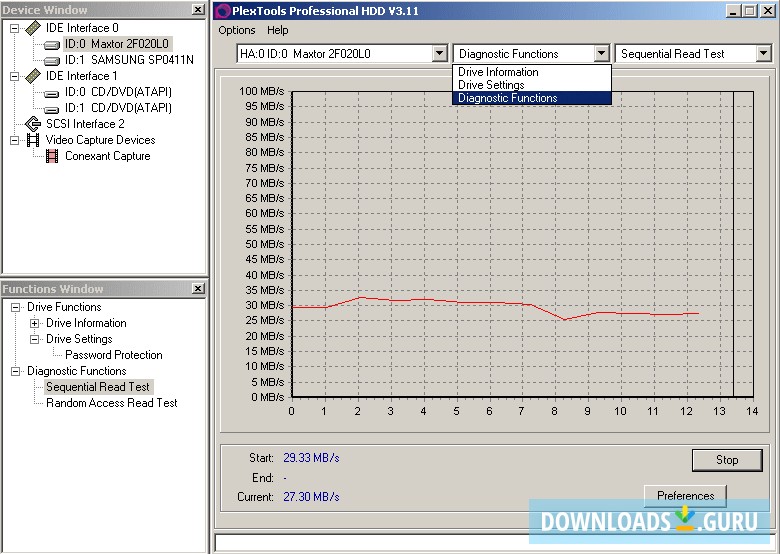The width and height of the screenshot is (780, 554).
Task: Click the IDE Interface 0 controller icon
Action: pyautogui.click(x=33, y=28)
